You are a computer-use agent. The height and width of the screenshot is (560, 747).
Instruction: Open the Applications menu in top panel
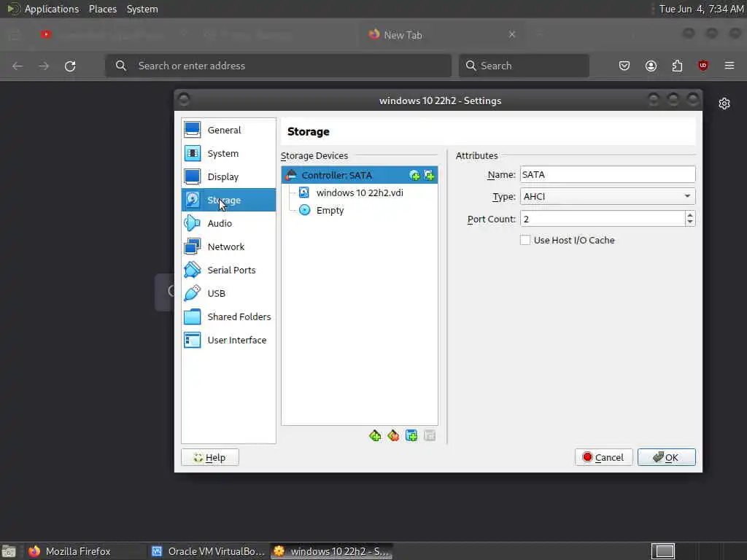52,9
